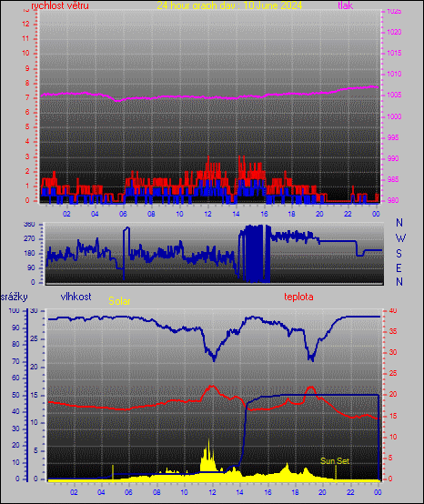Select the "srážky" rainfall label
Image resolution: width=424 pixels, height=504 pixels.
[x=15, y=297]
